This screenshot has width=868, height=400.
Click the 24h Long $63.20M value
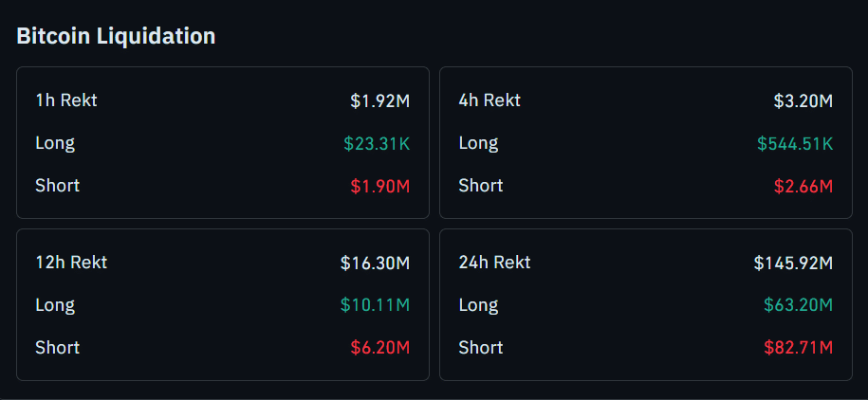coord(798,305)
